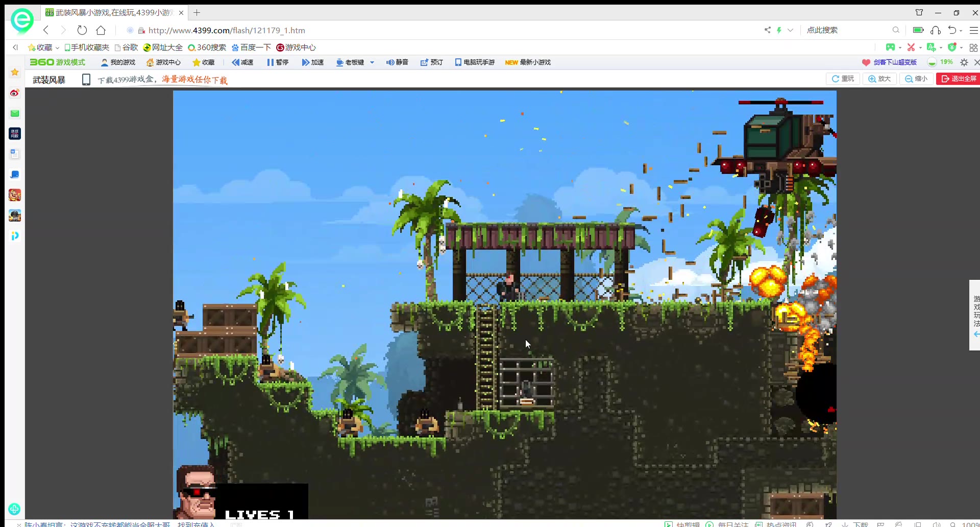Open the 360搜索 bookmark
The width and height of the screenshot is (980, 527).
[207, 47]
